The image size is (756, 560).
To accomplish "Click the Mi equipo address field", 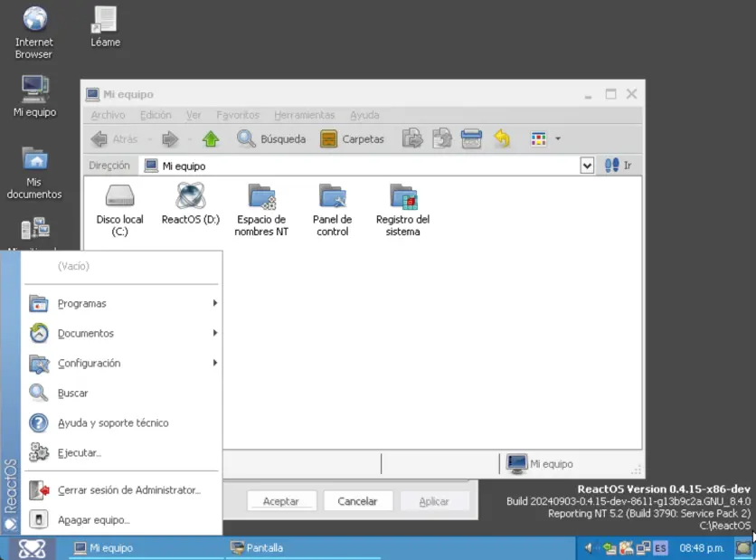I will (x=361, y=166).
